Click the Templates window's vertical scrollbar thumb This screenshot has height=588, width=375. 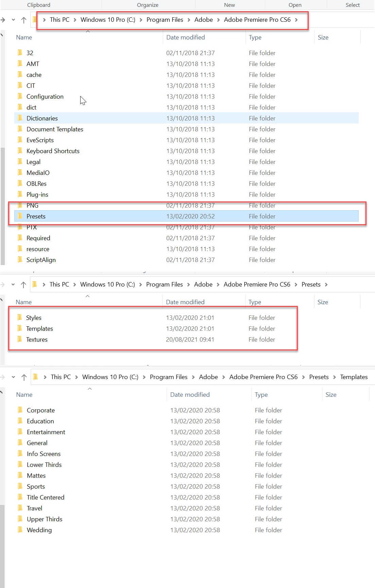(x=2, y=546)
